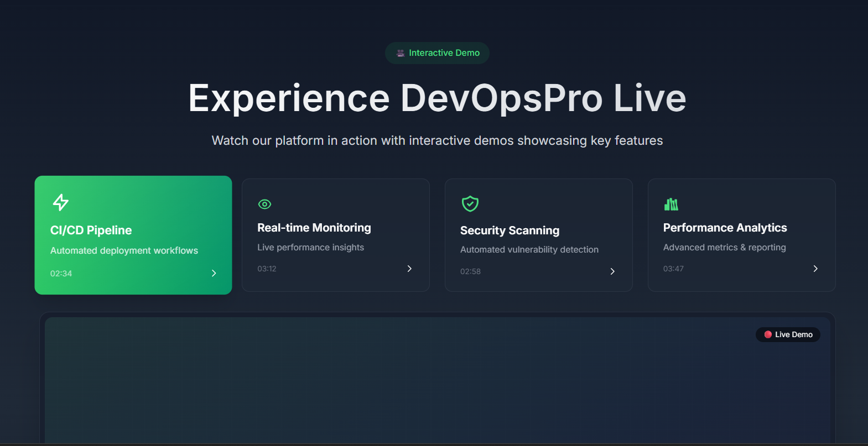Click the robot icon in Interactive Demo badge
This screenshot has width=868, height=446.
(x=401, y=53)
